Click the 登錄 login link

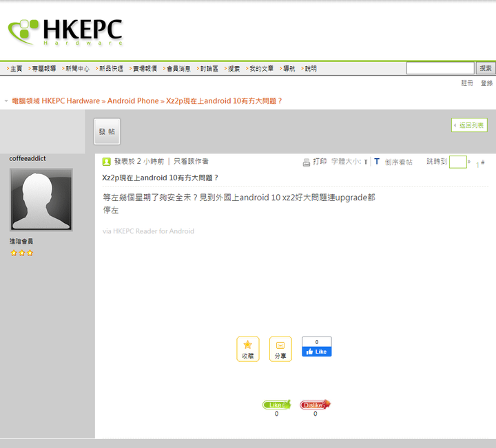tap(486, 83)
